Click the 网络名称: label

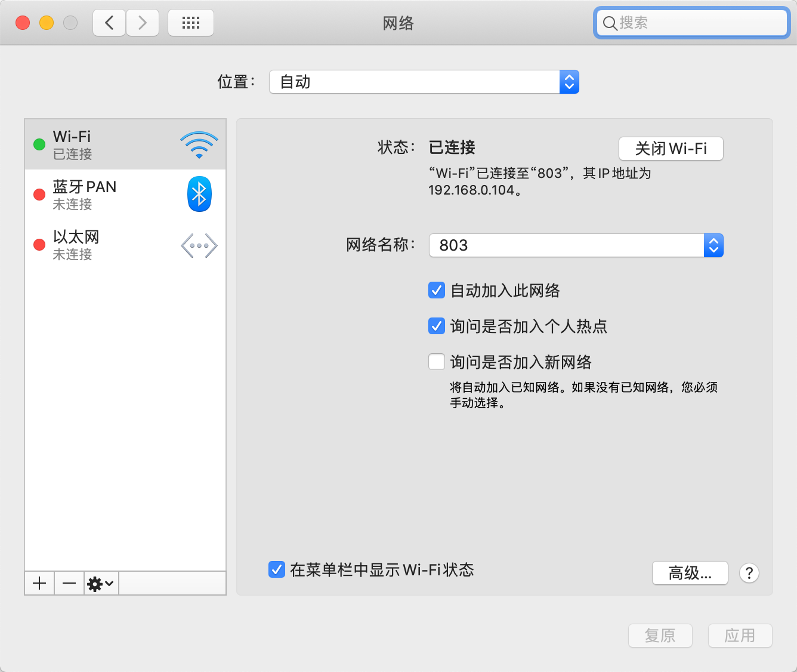click(x=381, y=245)
